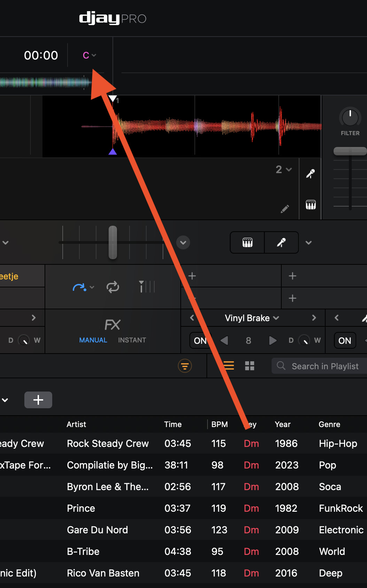Open the key C dropdown

[89, 55]
